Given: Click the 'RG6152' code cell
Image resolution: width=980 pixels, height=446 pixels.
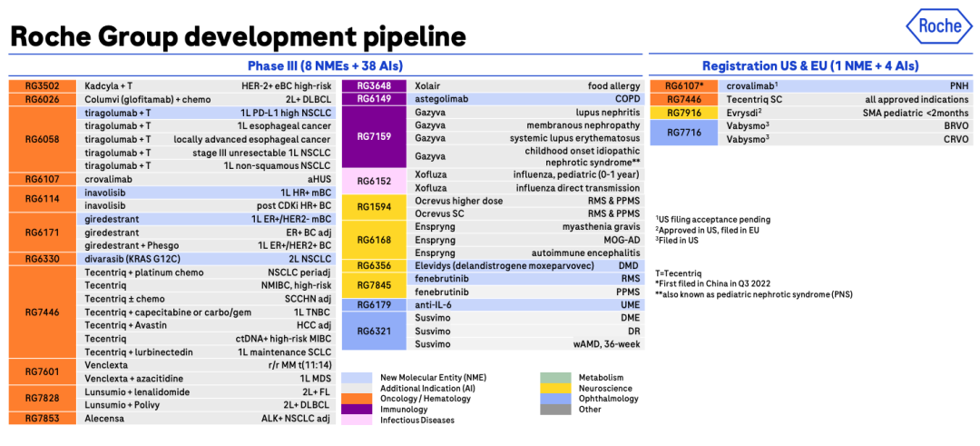Looking at the screenshot, I should coord(373,181).
